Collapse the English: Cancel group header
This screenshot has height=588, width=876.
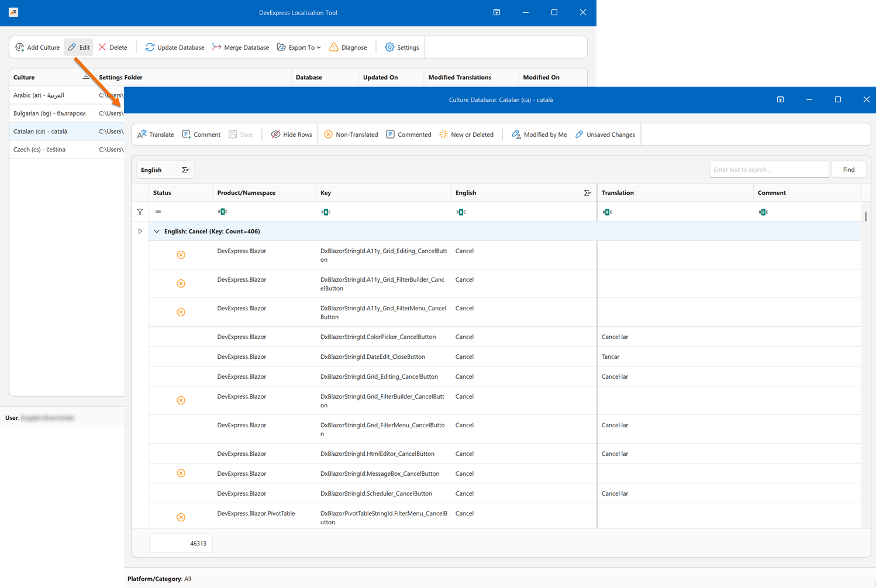157,231
